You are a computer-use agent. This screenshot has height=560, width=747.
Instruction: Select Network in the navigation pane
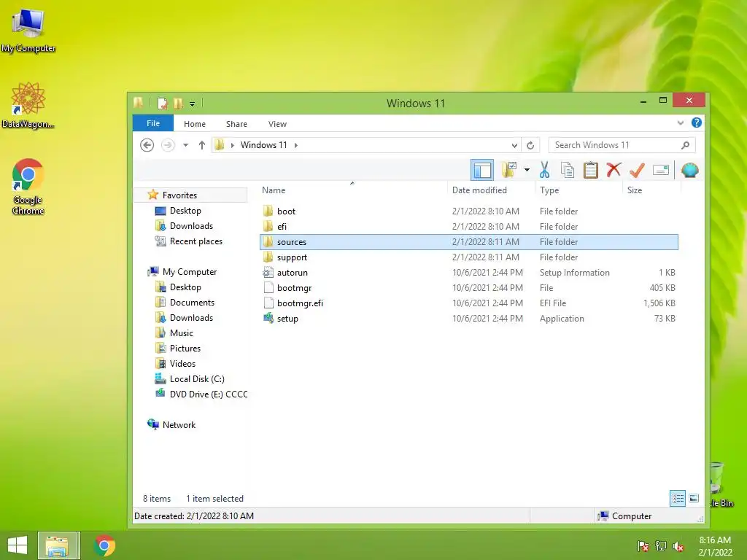[179, 424]
